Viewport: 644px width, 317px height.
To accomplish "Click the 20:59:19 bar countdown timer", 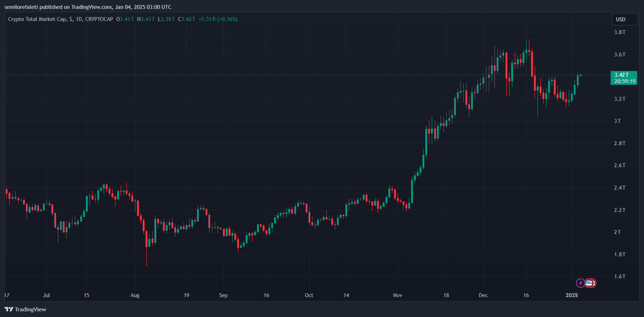I will point(625,81).
